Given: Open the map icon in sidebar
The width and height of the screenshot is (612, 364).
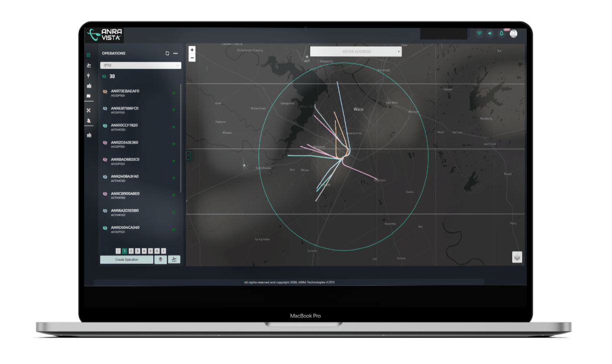Looking at the screenshot, I should click(89, 96).
